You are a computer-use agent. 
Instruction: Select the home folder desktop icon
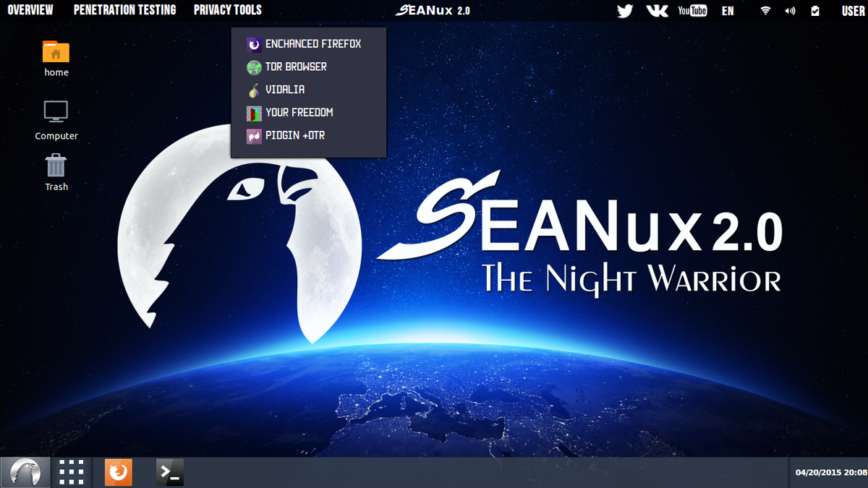(56, 59)
